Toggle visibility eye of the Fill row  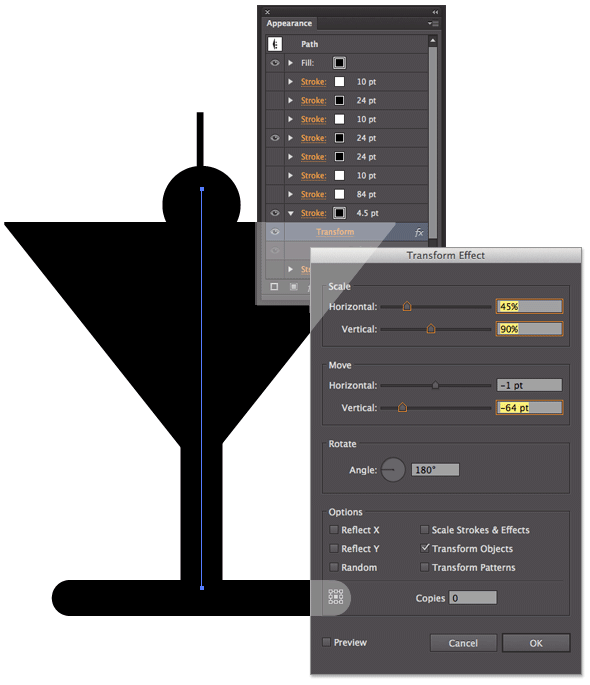(275, 63)
